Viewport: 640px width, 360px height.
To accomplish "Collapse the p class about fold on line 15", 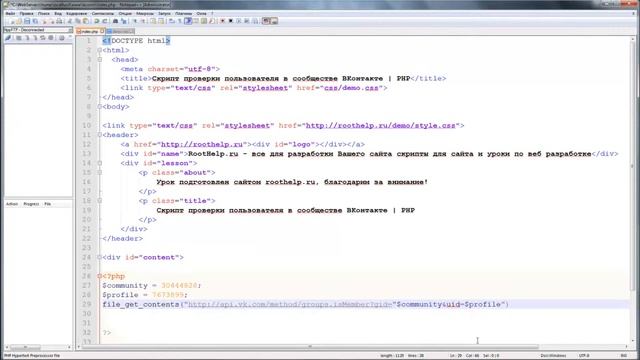I will [100, 172].
